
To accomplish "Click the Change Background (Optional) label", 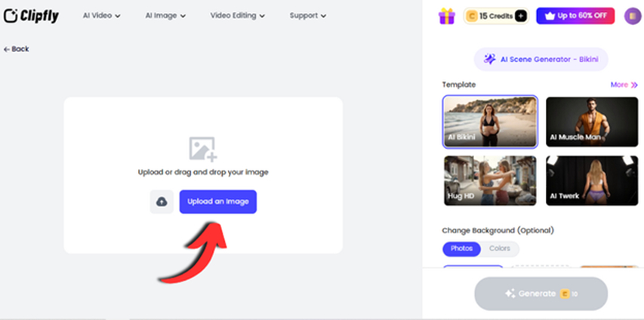I will coord(498,230).
